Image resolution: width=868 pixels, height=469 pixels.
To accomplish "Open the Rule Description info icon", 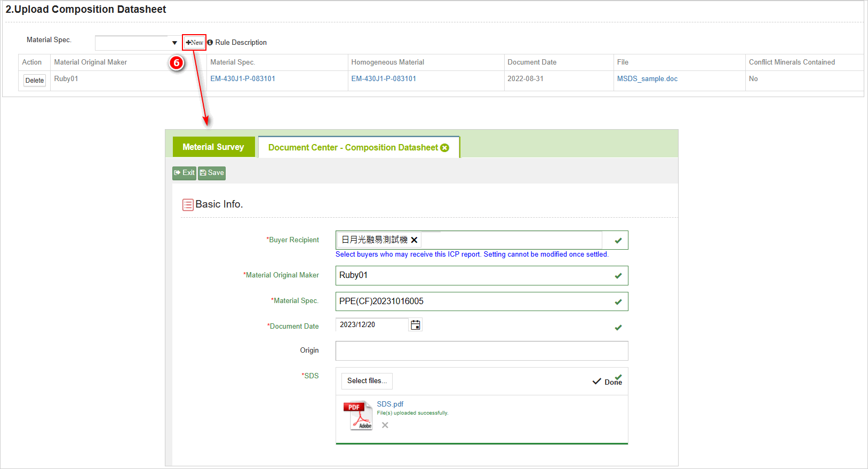I will 210,43.
